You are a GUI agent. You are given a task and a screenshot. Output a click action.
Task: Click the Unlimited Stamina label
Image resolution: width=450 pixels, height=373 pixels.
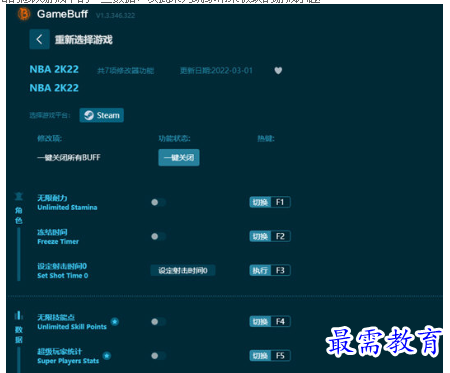[x=67, y=207]
